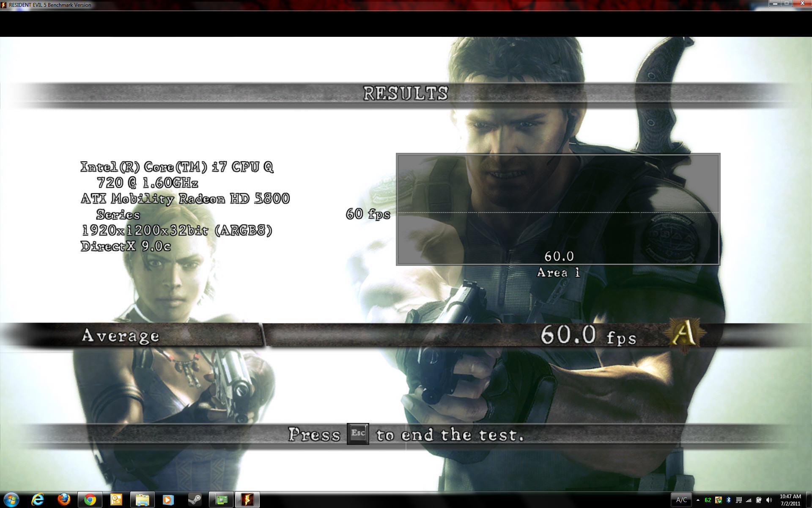Click the display projector tray icon

pos(738,500)
